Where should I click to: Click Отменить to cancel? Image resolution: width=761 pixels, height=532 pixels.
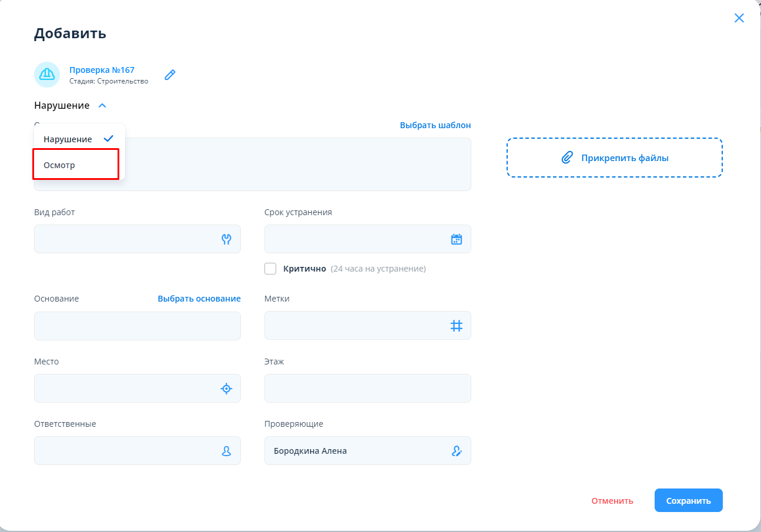[x=612, y=501]
